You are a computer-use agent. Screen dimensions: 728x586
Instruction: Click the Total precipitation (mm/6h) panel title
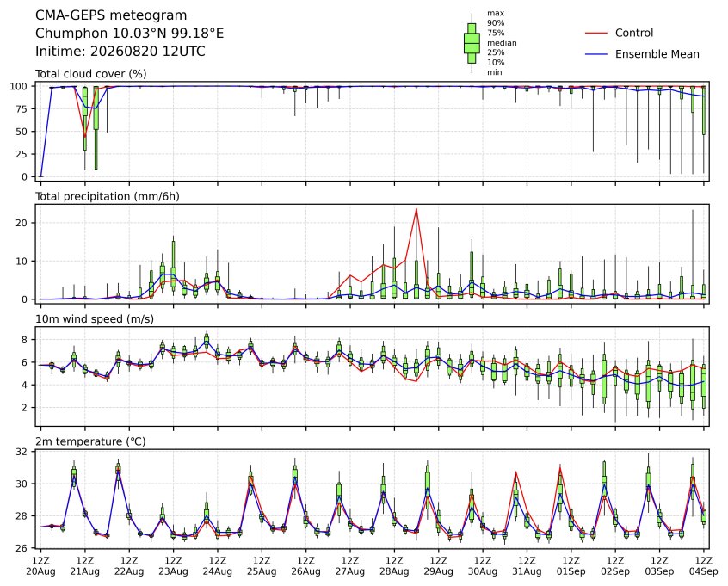pyautogui.click(x=108, y=196)
